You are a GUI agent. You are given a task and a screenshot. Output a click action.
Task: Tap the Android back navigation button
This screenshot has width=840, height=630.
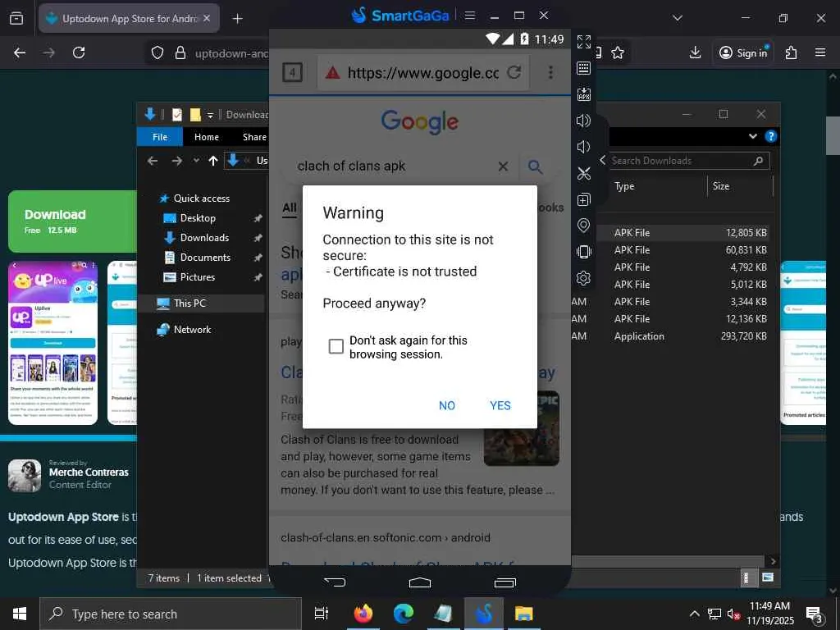[x=335, y=582]
